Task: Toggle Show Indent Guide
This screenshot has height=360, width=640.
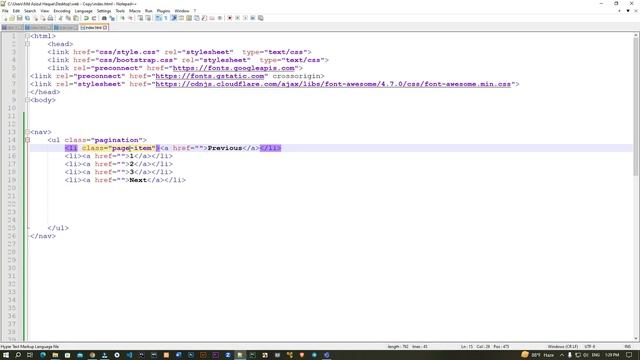Action: pos(173,18)
